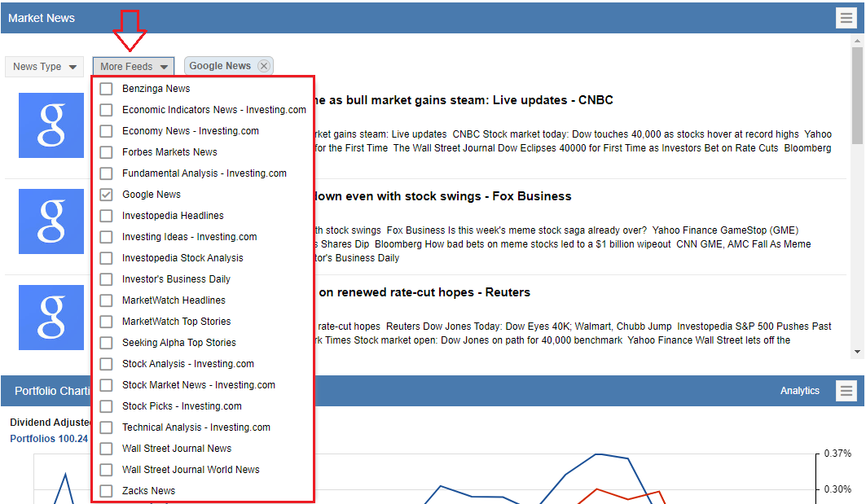The width and height of the screenshot is (866, 504).
Task: Expand the News Type dropdown
Action: tap(45, 67)
